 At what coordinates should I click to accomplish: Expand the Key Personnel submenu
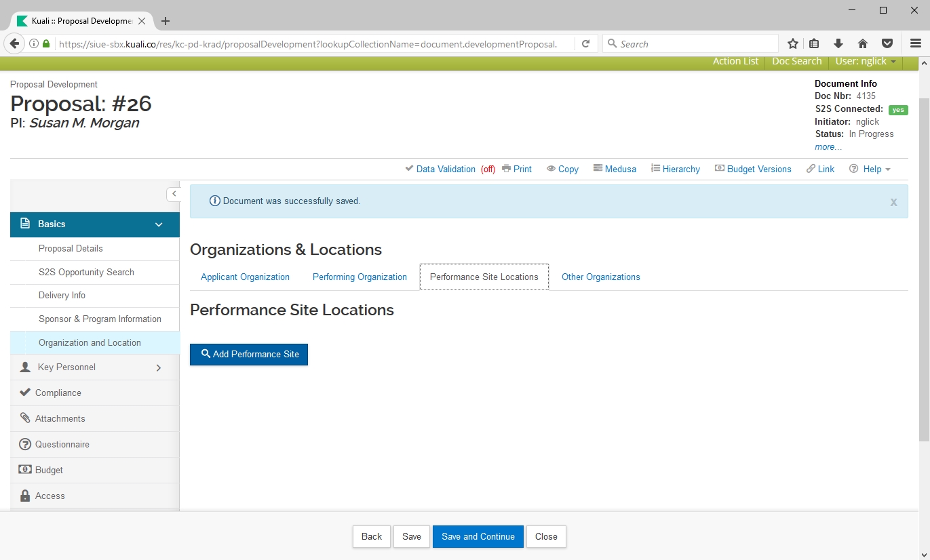click(x=159, y=367)
